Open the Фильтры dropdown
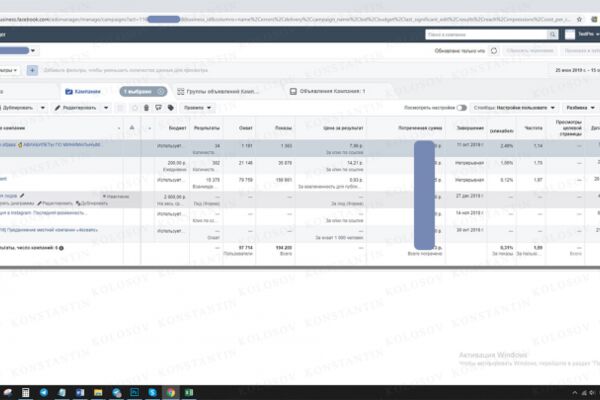This screenshot has width=600, height=400. click(x=8, y=70)
